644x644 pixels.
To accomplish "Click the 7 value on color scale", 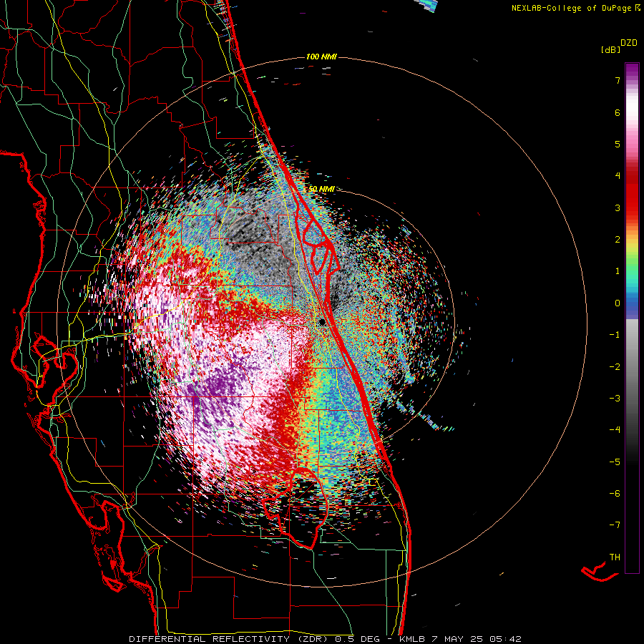I will coord(618,80).
